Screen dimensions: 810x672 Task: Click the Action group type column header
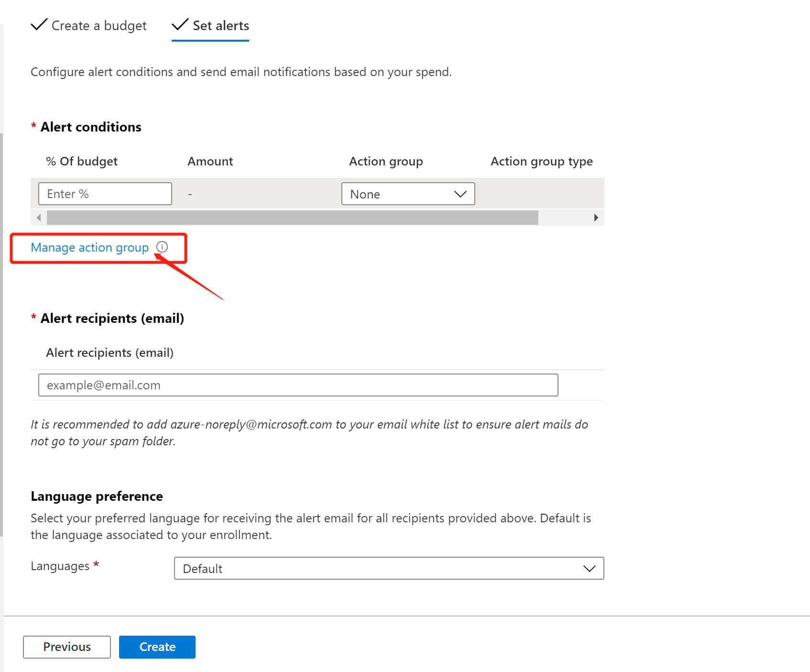tap(542, 161)
